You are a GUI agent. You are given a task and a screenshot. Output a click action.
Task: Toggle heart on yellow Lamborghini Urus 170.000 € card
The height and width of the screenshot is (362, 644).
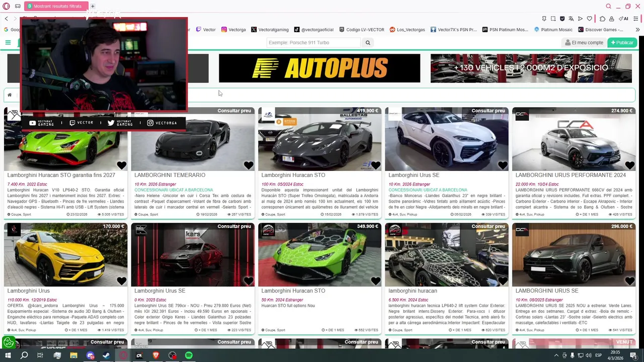coord(121,281)
